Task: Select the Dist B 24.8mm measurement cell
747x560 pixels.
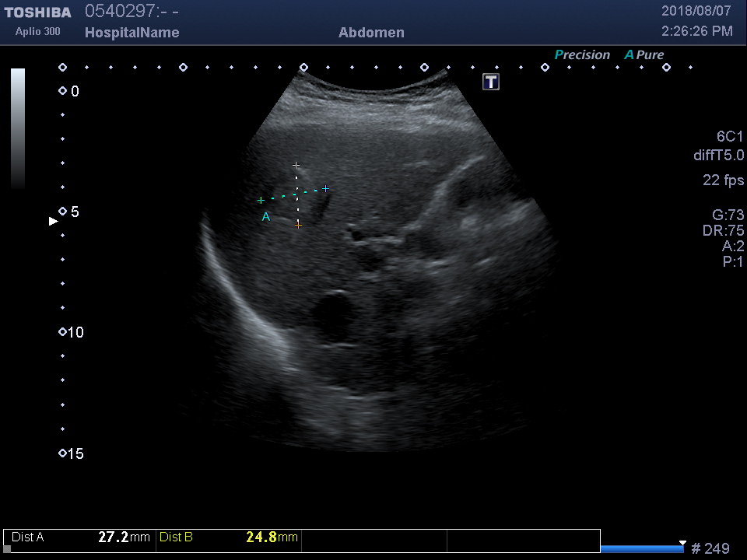Action: click(x=229, y=537)
